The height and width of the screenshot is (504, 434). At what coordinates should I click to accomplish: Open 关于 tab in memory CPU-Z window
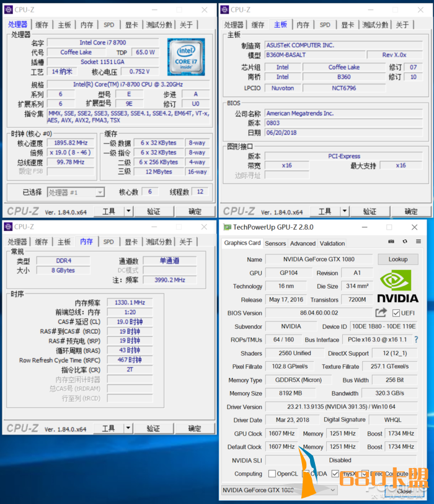186,241
